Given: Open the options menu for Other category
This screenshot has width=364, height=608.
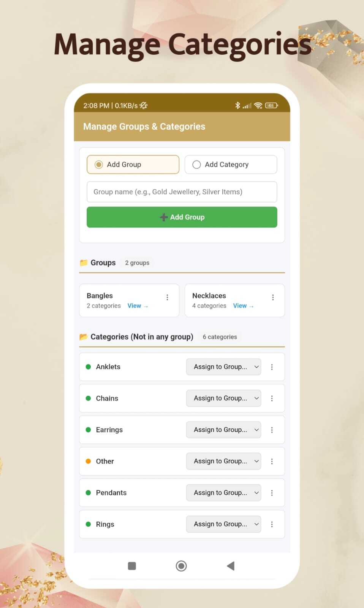Looking at the screenshot, I should (x=272, y=461).
